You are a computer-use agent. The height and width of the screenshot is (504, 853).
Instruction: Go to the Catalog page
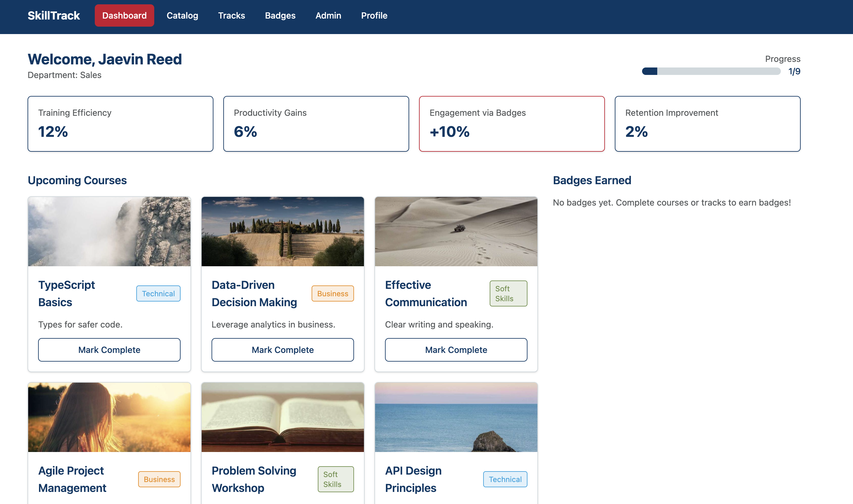(182, 15)
